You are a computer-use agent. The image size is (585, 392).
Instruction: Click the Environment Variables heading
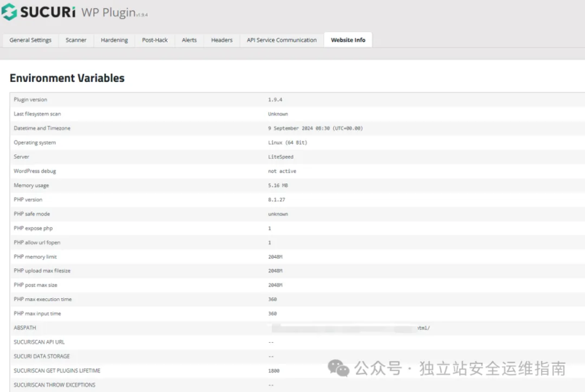(67, 78)
